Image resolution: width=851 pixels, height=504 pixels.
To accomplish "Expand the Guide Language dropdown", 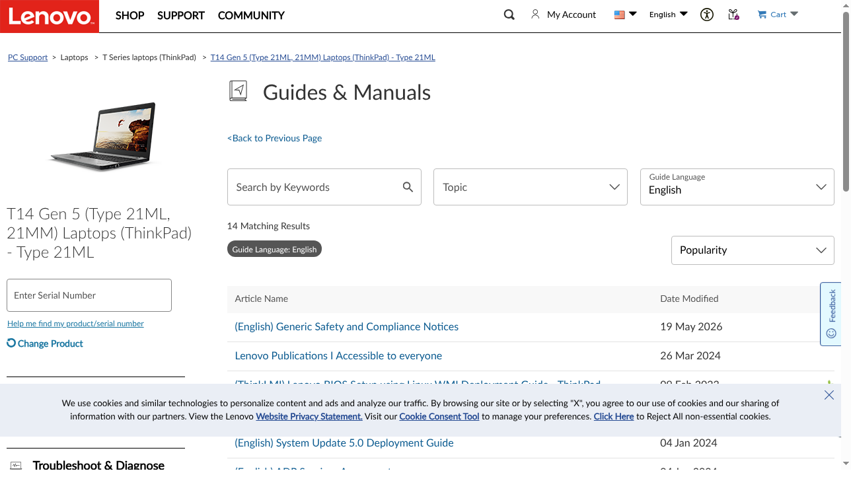I will (737, 187).
